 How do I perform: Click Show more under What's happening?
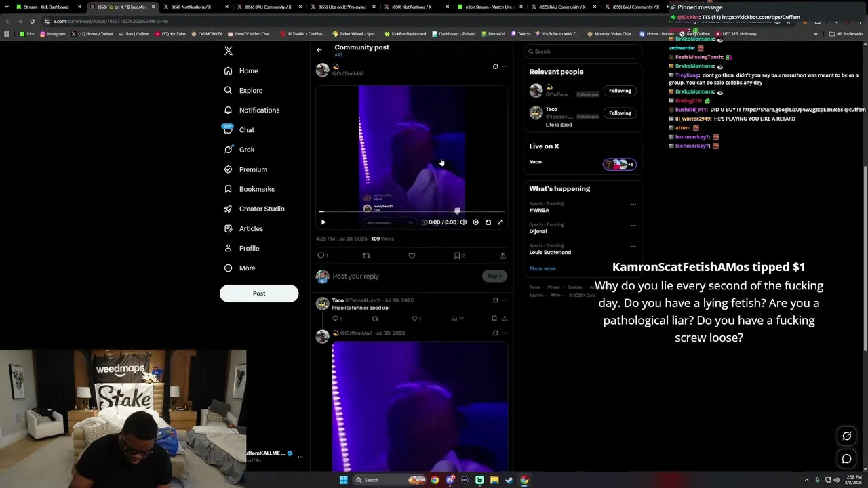click(542, 268)
